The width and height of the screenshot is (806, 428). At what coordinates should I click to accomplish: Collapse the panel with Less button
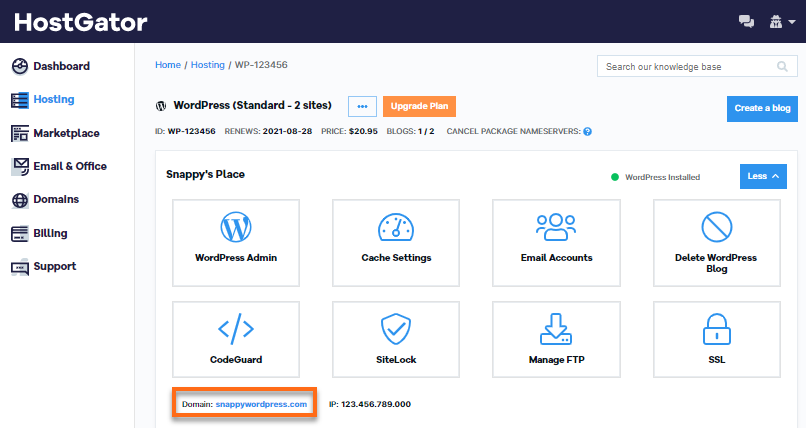pyautogui.click(x=763, y=176)
